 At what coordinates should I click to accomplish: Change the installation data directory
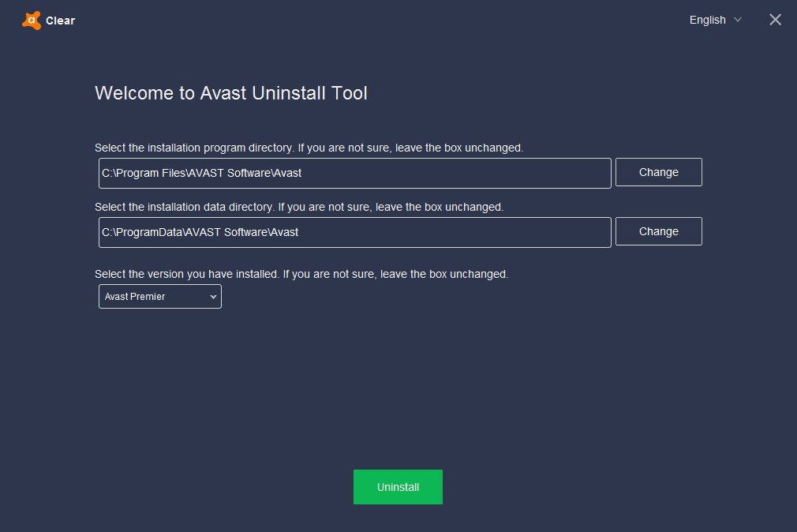tap(658, 231)
